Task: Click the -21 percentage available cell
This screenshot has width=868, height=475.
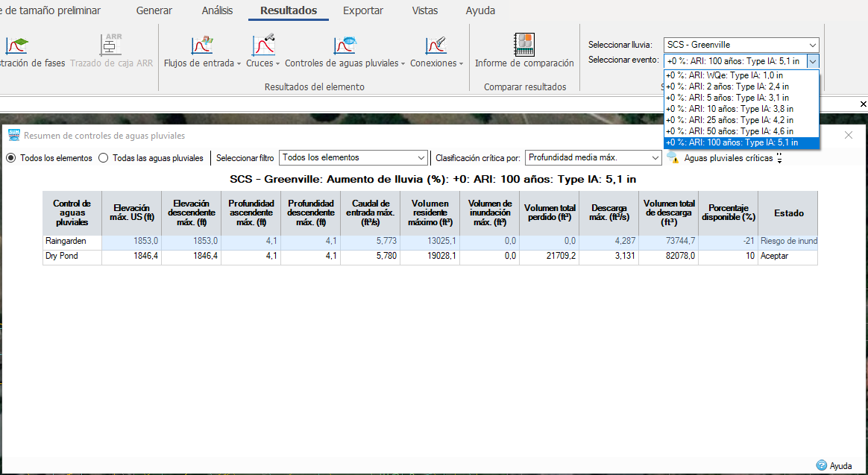Action: coord(729,242)
